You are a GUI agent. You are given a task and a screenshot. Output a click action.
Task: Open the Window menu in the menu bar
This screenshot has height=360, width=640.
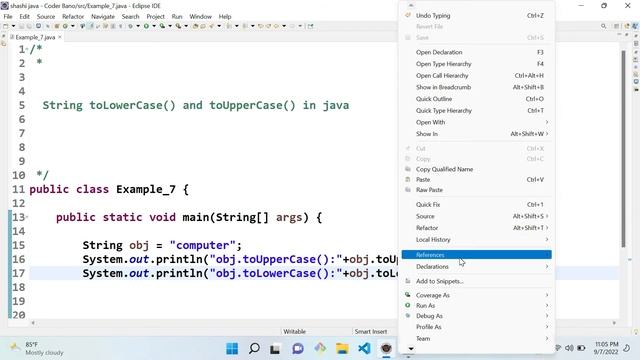click(x=200, y=16)
